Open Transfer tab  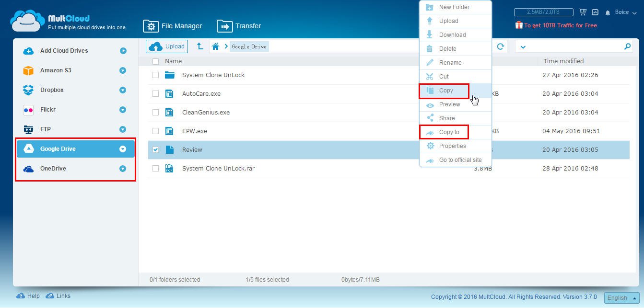239,26
